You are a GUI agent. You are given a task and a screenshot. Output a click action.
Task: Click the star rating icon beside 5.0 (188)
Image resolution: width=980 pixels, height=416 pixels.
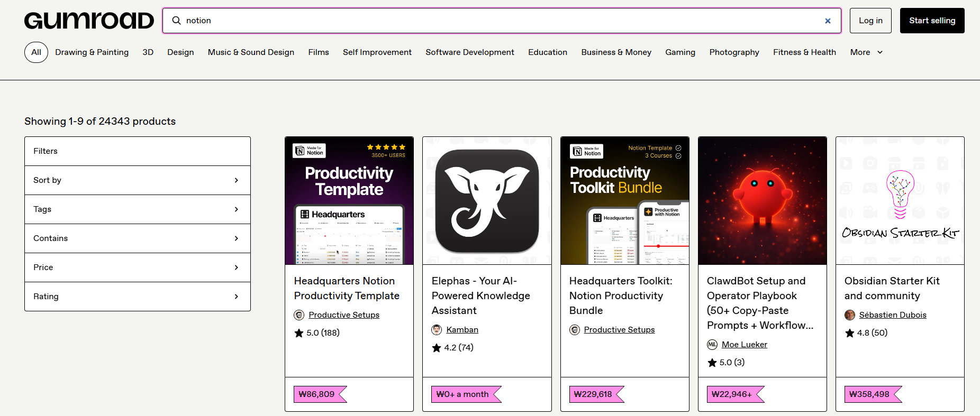point(299,333)
